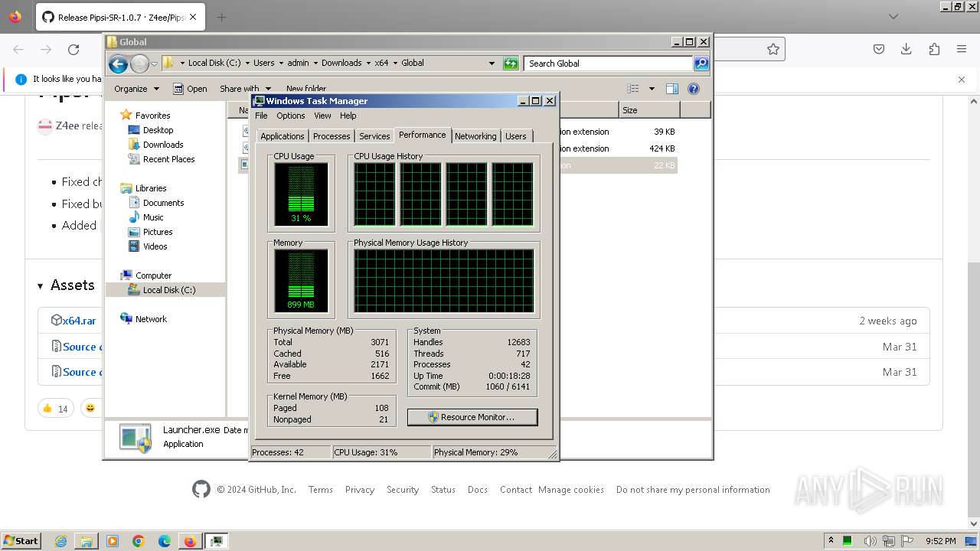Open recent locations dropdown beside Forward
The height and width of the screenshot is (551, 980).
154,64
